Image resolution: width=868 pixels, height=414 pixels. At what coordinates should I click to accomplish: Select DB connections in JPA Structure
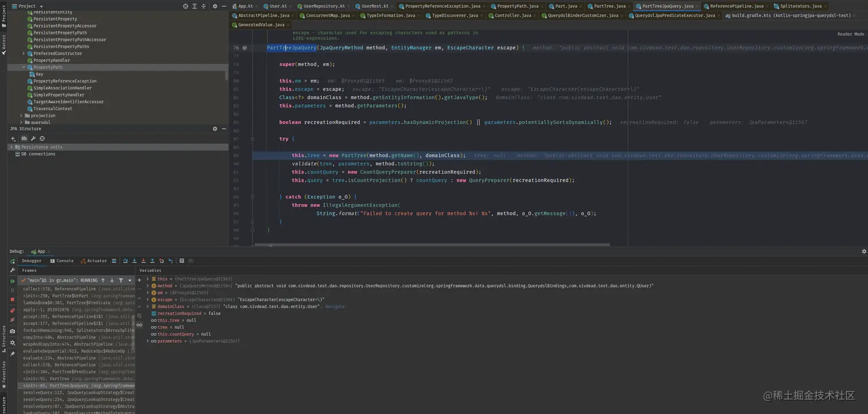(38, 154)
